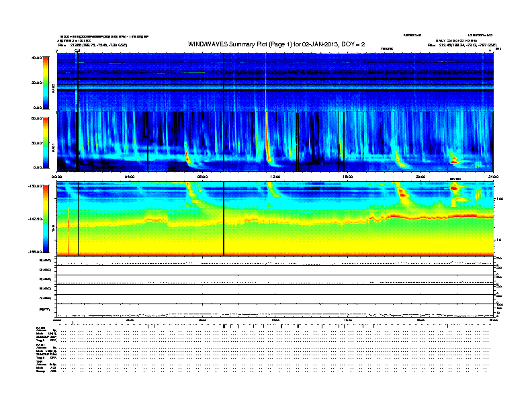Click the 24:00 tick label under RAD1 panel
The width and height of the screenshot is (532, 411).
pyautogui.click(x=493, y=177)
